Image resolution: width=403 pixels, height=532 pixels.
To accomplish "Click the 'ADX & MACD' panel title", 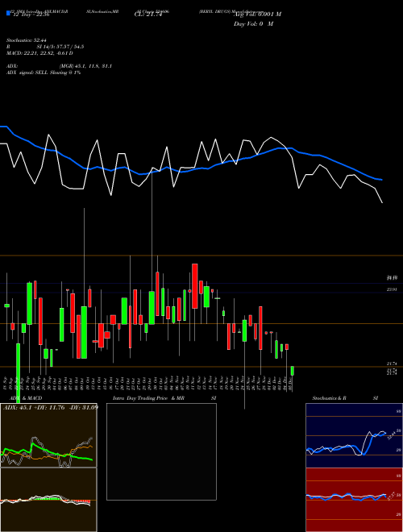I will click(26, 398).
